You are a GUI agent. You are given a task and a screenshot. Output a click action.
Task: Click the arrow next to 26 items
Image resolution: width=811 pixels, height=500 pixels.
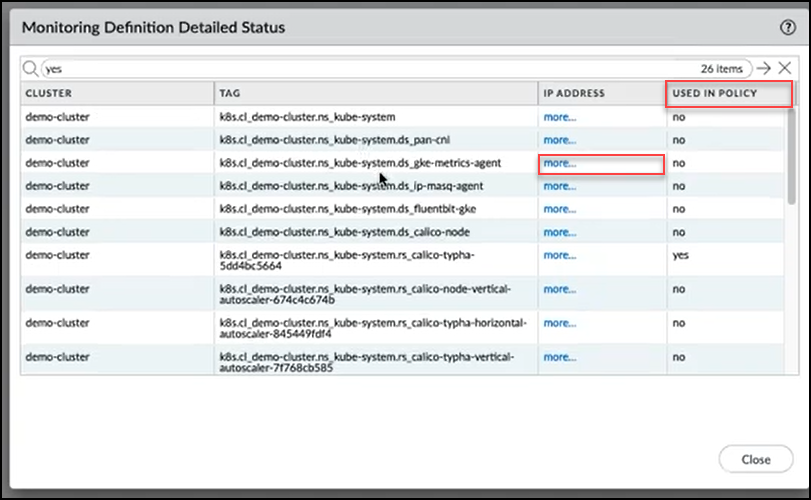click(763, 68)
